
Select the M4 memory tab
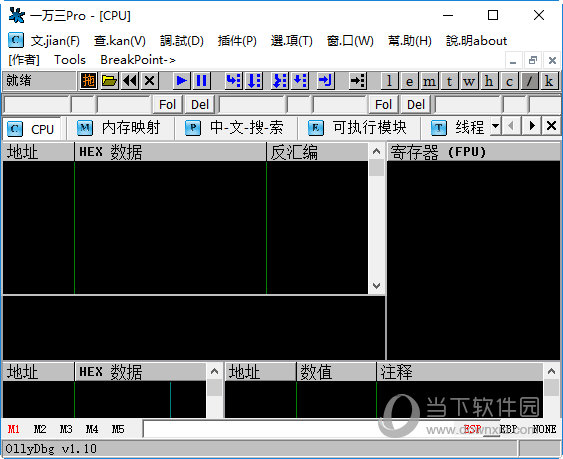coord(92,429)
